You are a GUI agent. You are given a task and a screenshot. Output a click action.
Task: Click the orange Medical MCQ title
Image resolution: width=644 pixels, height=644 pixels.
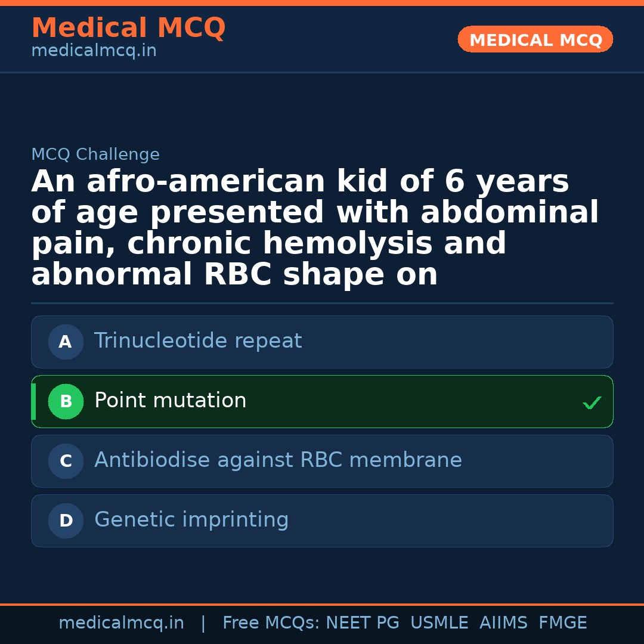128,28
